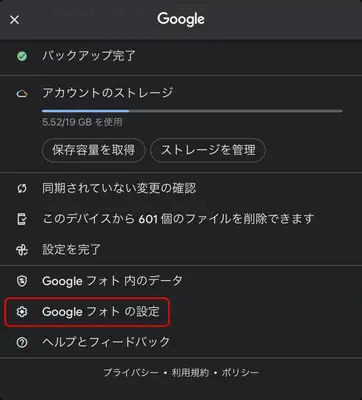Click the account storage usage bar
This screenshot has width=362, height=400.
tap(192, 111)
